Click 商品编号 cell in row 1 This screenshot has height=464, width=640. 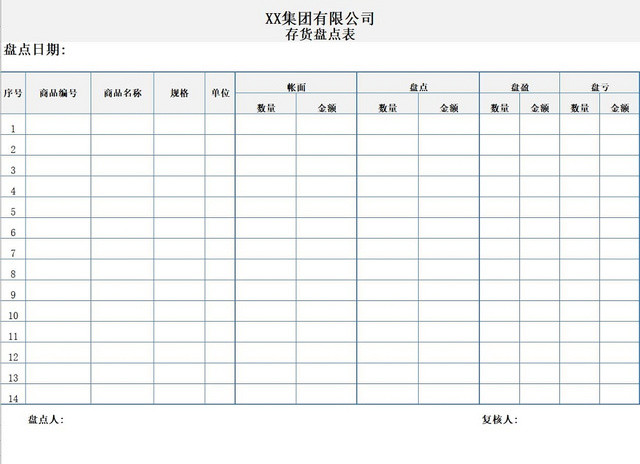pos(58,124)
